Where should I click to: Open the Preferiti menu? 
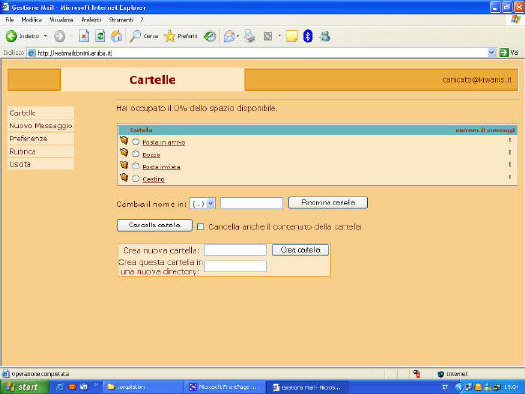[91, 20]
